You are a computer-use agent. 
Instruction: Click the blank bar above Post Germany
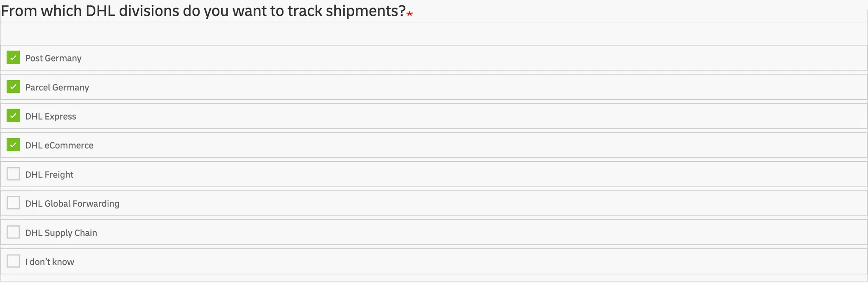(434, 34)
